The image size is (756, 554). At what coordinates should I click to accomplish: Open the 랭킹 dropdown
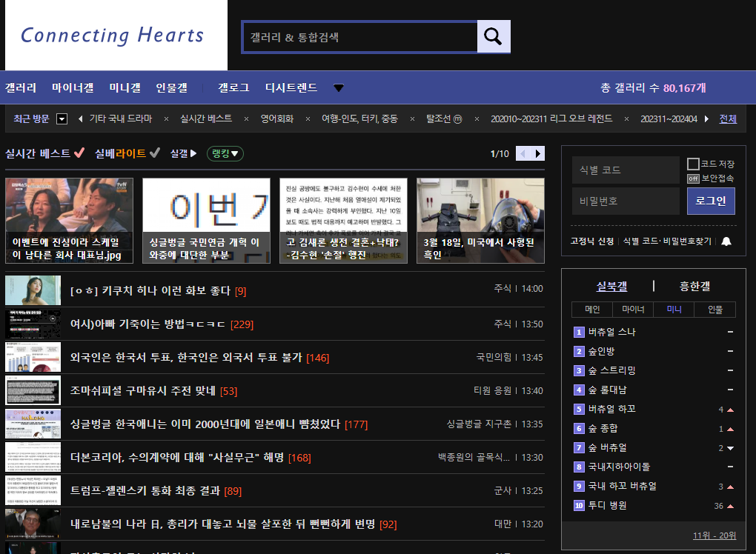coord(225,153)
